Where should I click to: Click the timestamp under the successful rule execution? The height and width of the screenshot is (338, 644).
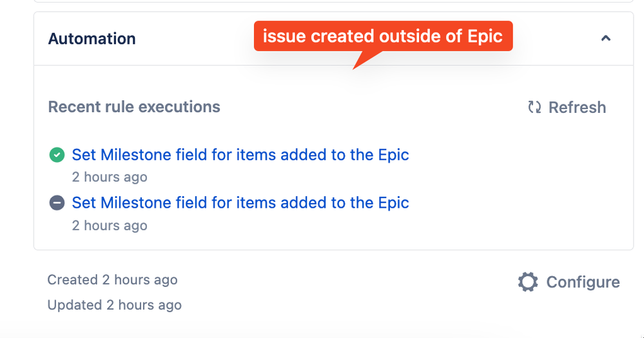110,177
